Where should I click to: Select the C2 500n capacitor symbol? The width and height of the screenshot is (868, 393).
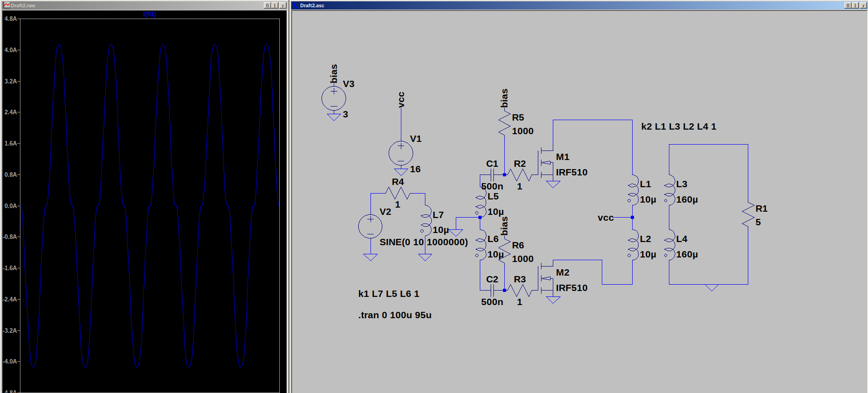pos(492,290)
